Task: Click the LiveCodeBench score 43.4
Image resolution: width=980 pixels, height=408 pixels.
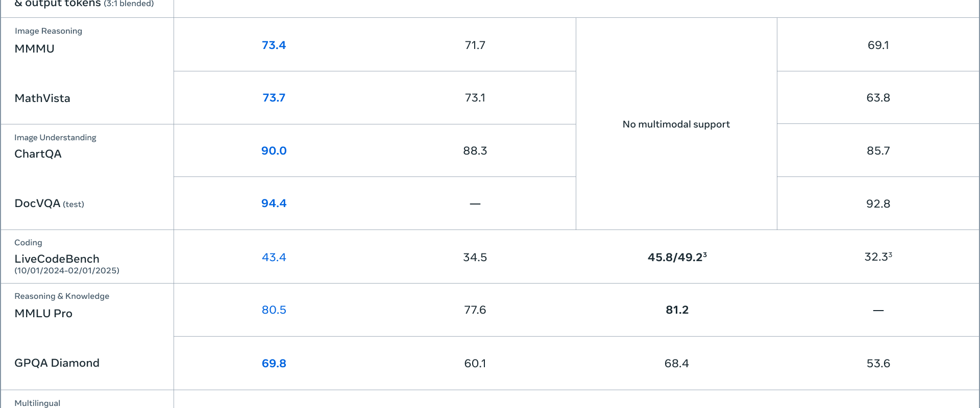Action: click(x=274, y=257)
